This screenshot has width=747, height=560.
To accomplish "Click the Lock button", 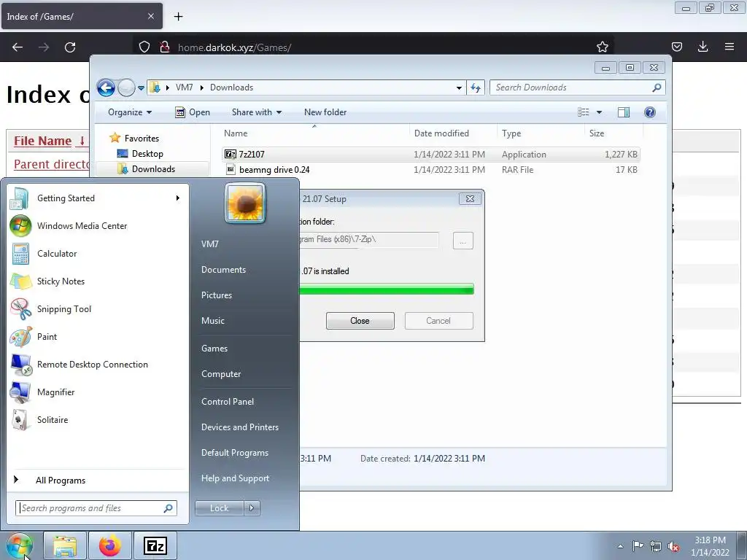I will point(220,508).
